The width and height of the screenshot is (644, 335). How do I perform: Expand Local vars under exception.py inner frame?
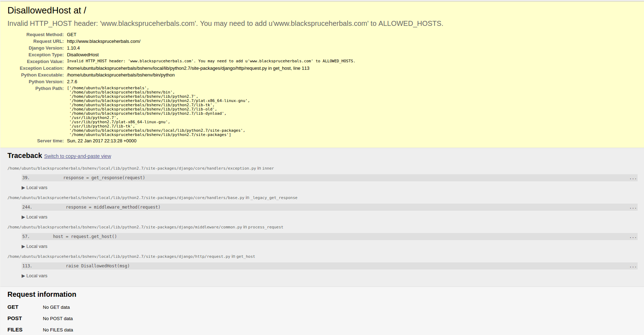click(34, 188)
